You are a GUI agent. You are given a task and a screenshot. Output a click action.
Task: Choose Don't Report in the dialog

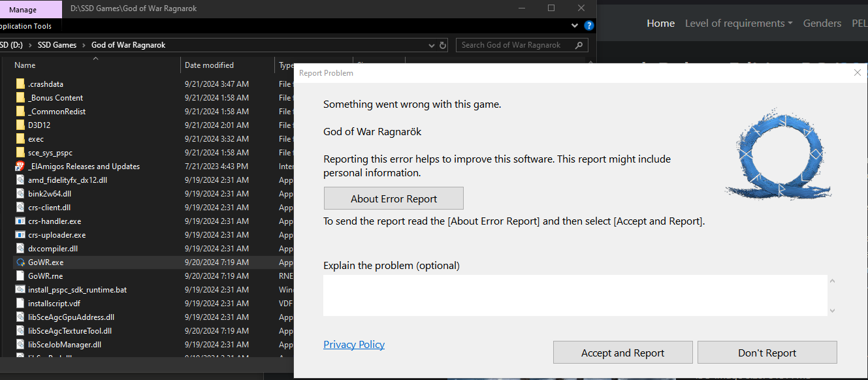tap(767, 353)
